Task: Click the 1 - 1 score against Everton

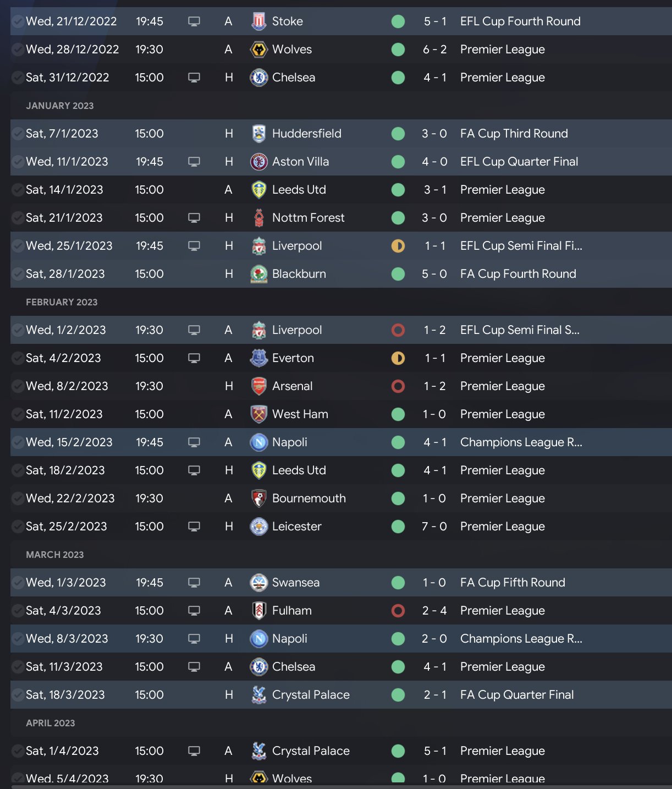Action: (x=434, y=358)
